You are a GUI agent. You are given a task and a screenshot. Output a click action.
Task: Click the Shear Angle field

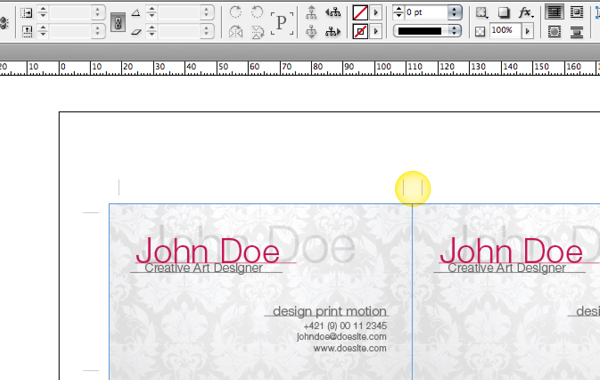180,31
